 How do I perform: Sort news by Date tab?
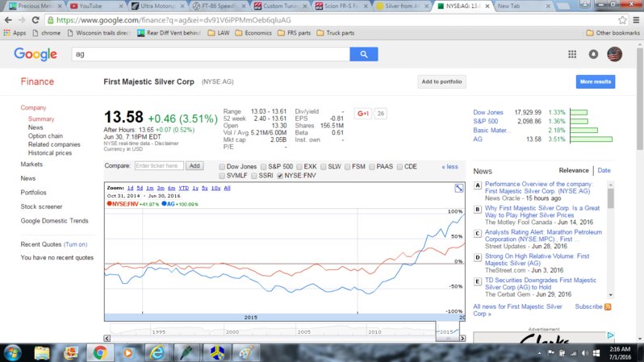pos(604,170)
